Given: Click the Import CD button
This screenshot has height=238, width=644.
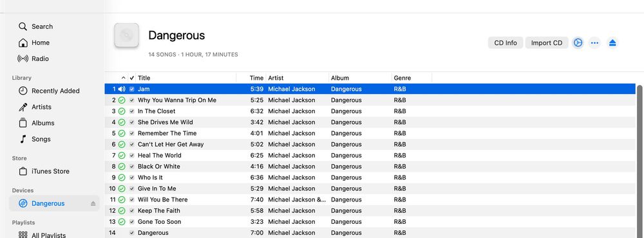Looking at the screenshot, I should point(546,42).
